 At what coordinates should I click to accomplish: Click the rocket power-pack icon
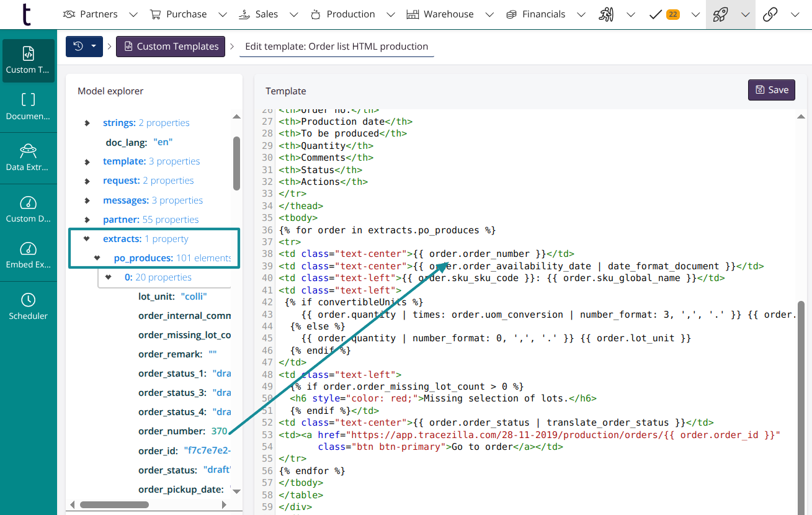[x=720, y=14]
